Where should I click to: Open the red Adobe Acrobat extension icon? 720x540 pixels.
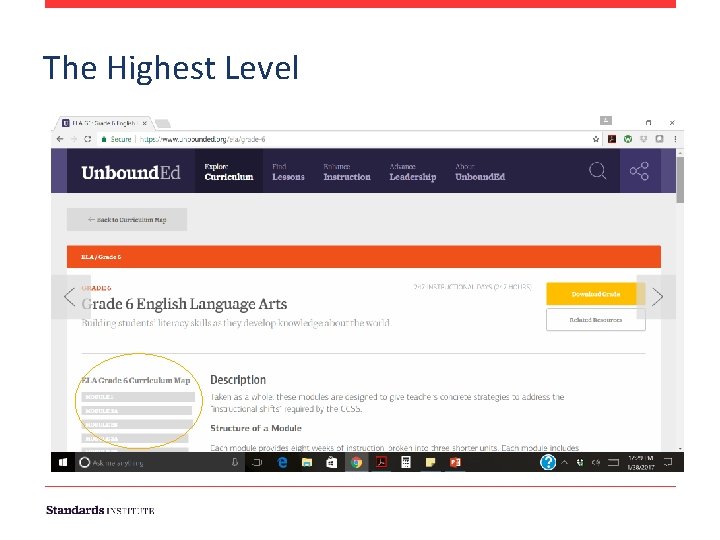pos(612,139)
